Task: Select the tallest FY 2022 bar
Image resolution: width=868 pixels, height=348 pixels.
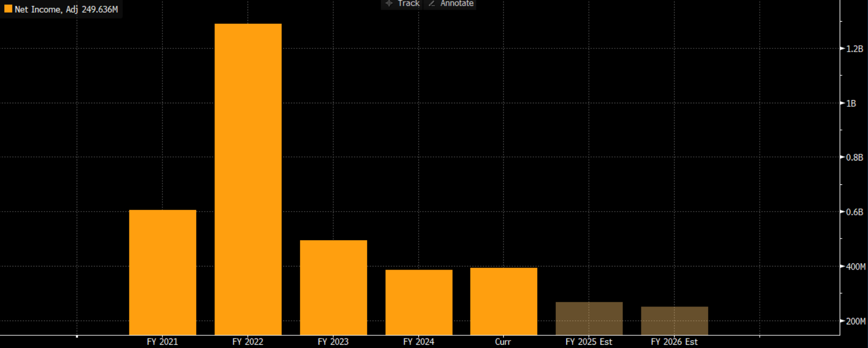Action: pos(248,179)
